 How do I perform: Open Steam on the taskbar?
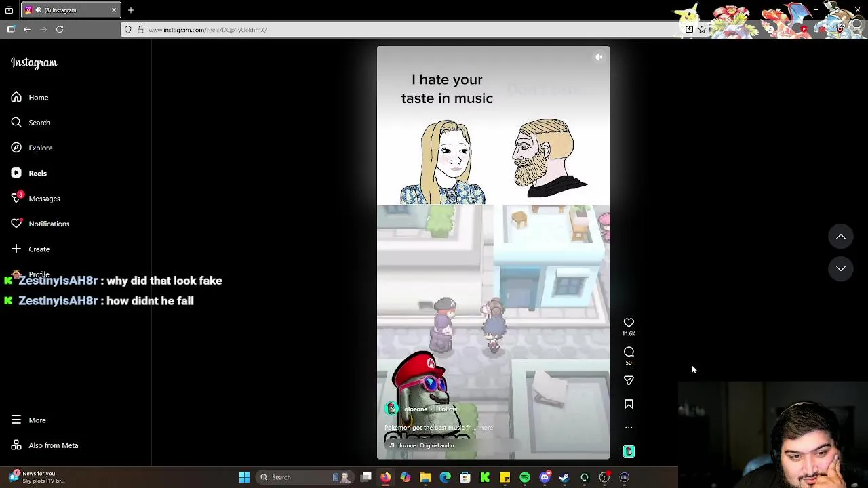(x=564, y=477)
